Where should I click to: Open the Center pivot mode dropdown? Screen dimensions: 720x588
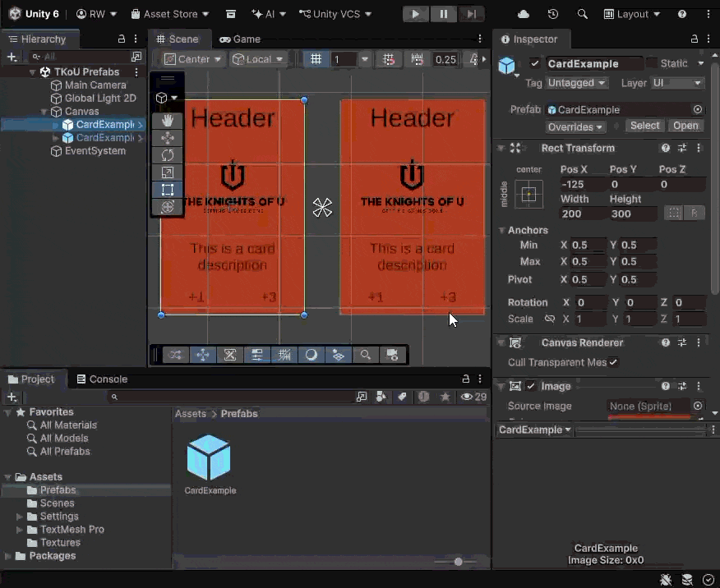(x=193, y=59)
